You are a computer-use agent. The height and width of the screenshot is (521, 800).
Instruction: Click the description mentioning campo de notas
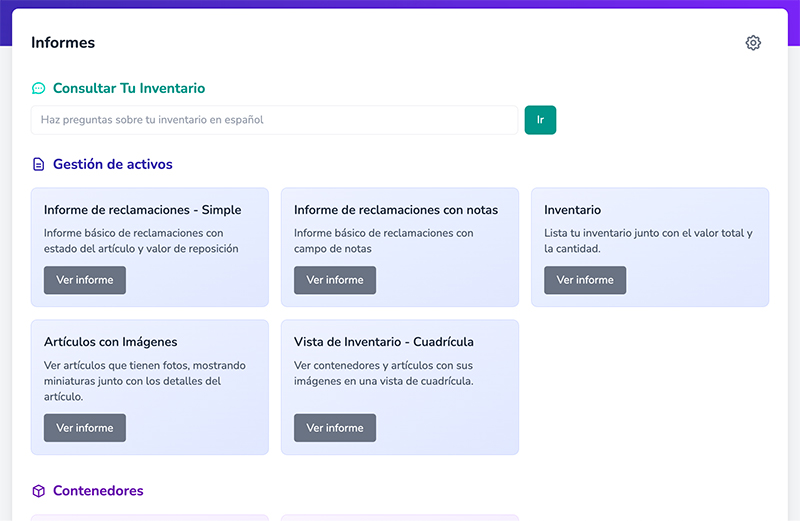[x=384, y=241]
